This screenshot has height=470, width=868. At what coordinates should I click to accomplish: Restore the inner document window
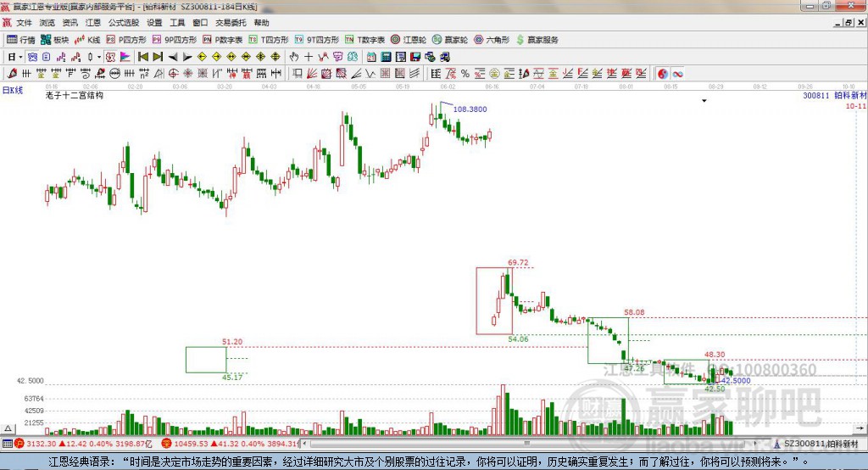849,23
